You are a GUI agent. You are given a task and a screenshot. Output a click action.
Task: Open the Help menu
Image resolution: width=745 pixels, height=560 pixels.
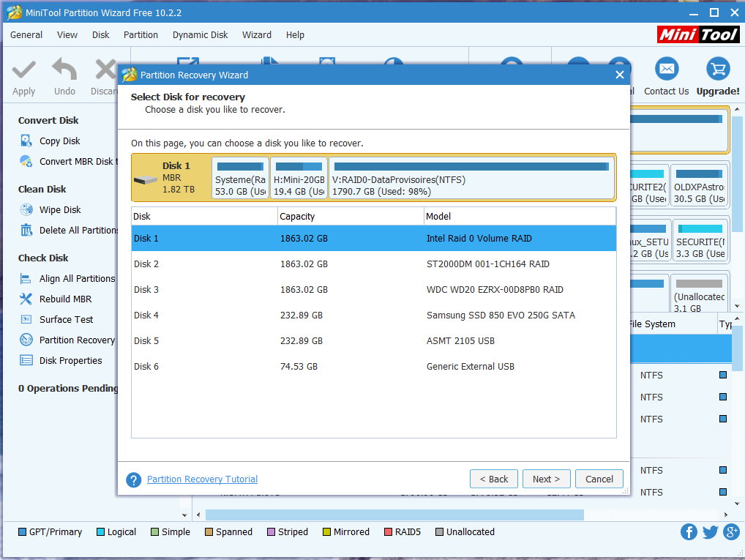click(x=295, y=34)
